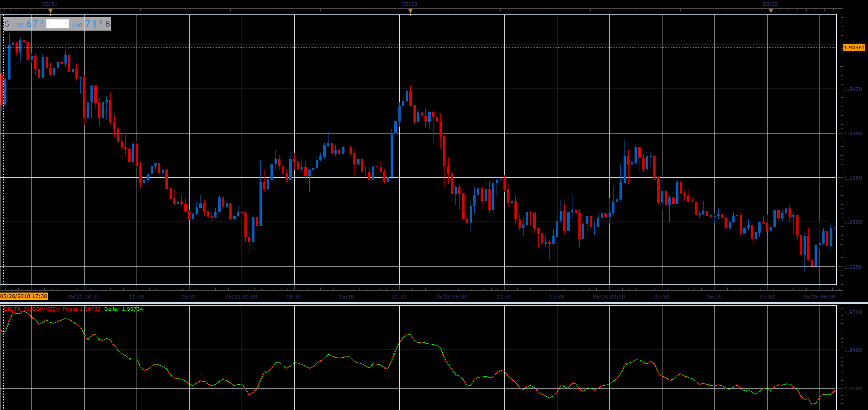Click the S sell button
Viewport: 868px width, 410px height.
coord(7,24)
